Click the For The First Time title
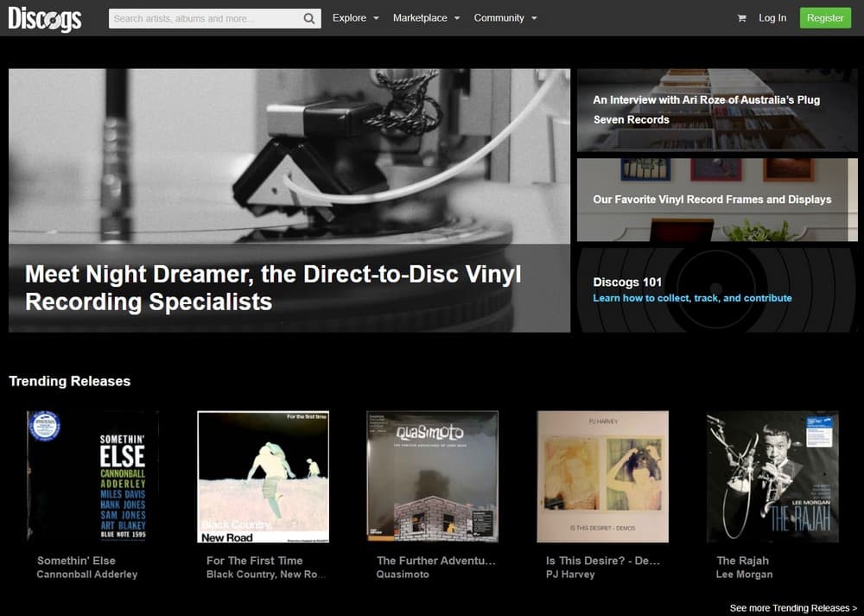This screenshot has height=616, width=864. coord(255,561)
